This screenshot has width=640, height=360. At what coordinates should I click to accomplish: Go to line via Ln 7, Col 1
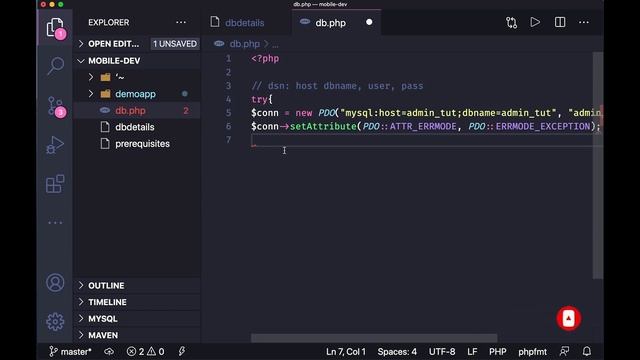click(346, 351)
